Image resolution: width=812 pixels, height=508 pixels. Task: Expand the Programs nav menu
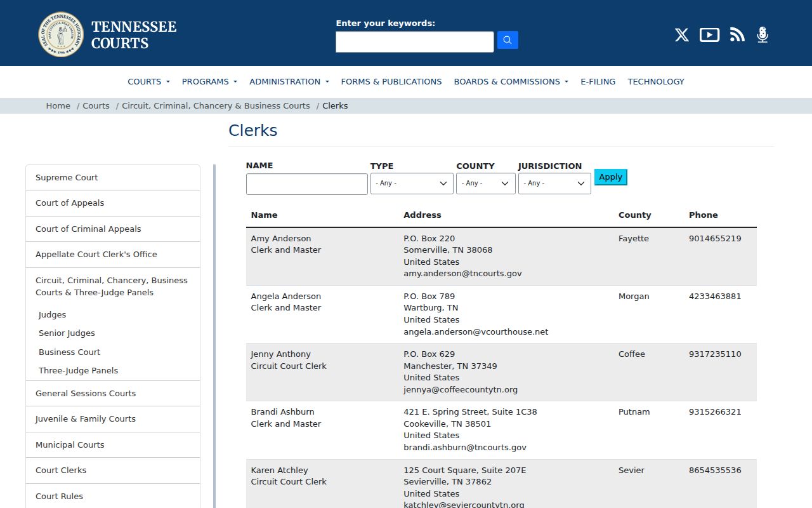209,81
